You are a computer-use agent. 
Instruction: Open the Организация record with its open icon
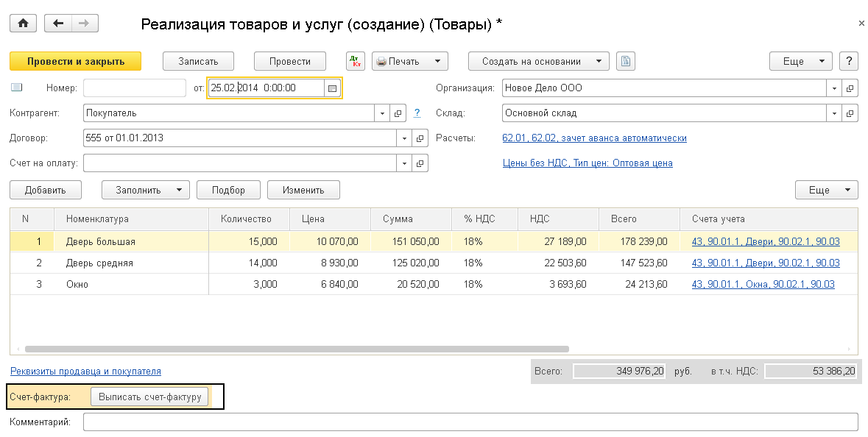click(850, 88)
